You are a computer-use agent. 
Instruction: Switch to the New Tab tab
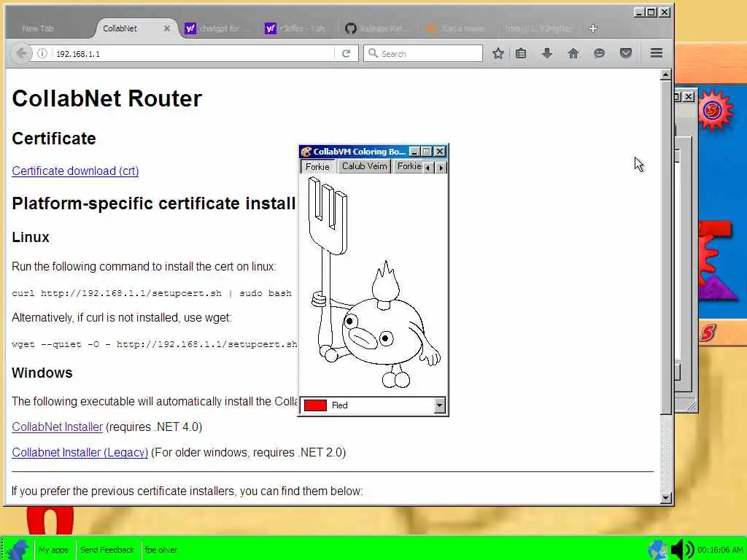click(x=38, y=28)
